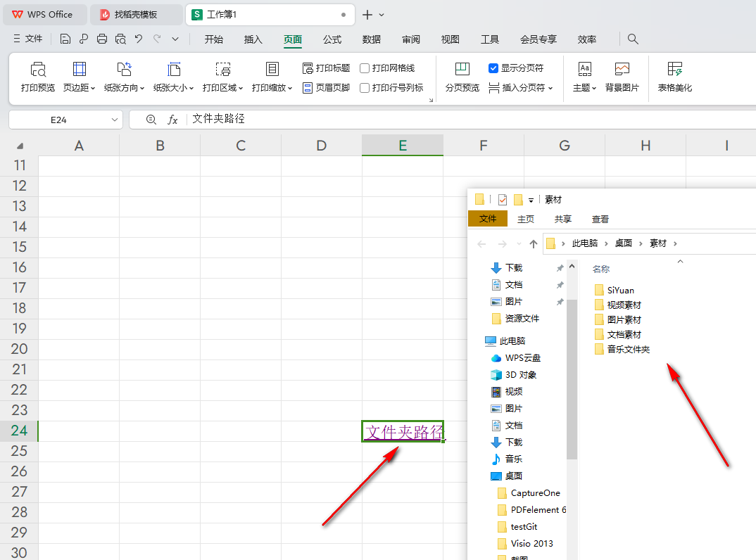The height and width of the screenshot is (560, 756).
Task: Open the 文件 menu
Action: [28, 39]
